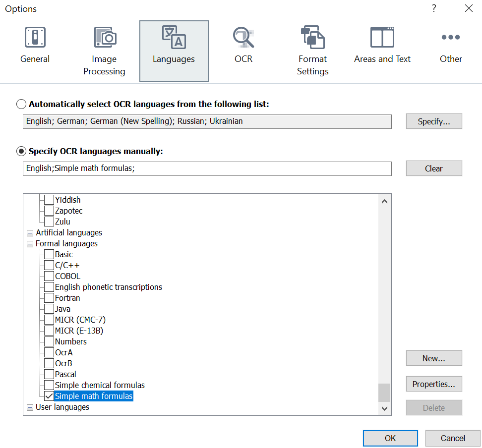Select the User languages label

click(62, 407)
